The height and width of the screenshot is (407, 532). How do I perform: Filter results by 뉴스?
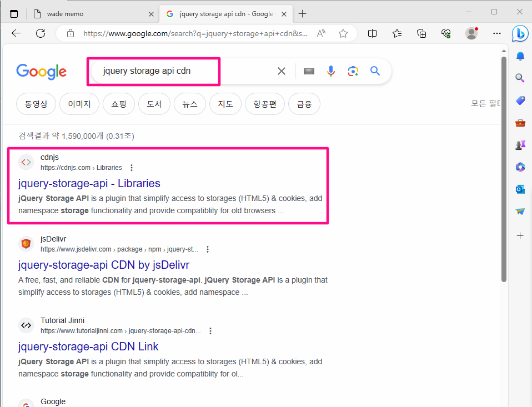(x=190, y=104)
